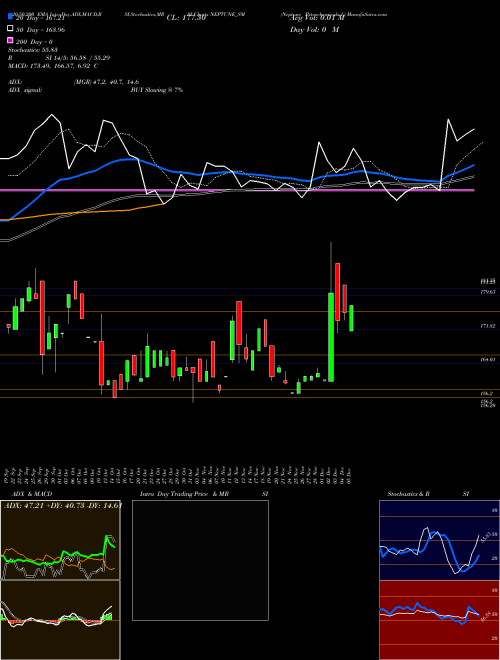This screenshot has height=660, width=500.
Task: Select the '200 Day = 0' label
Action: 34,42
